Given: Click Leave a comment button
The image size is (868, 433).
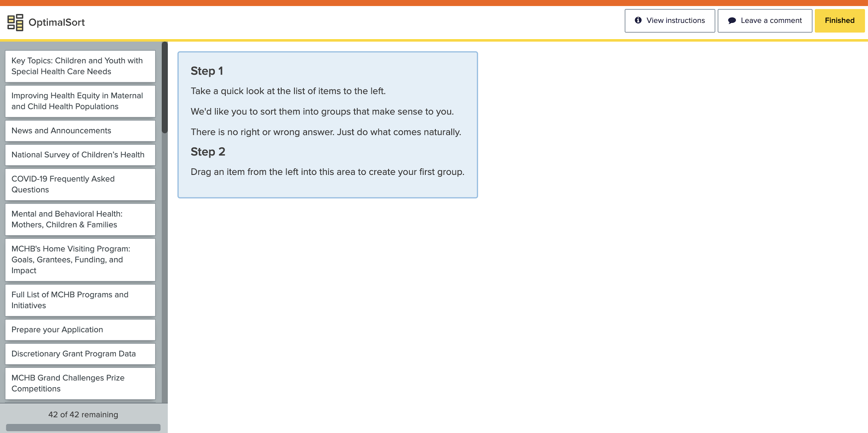Looking at the screenshot, I should point(765,21).
